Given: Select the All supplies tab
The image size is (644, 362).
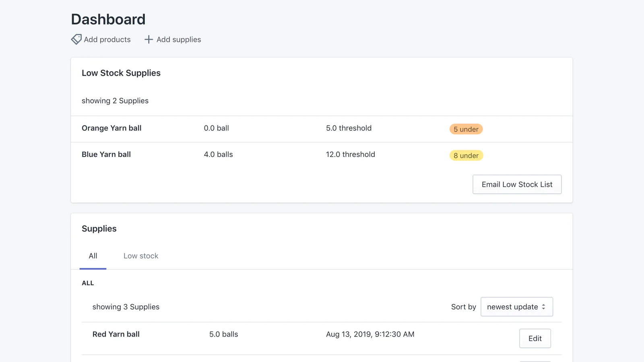Looking at the screenshot, I should (x=93, y=256).
